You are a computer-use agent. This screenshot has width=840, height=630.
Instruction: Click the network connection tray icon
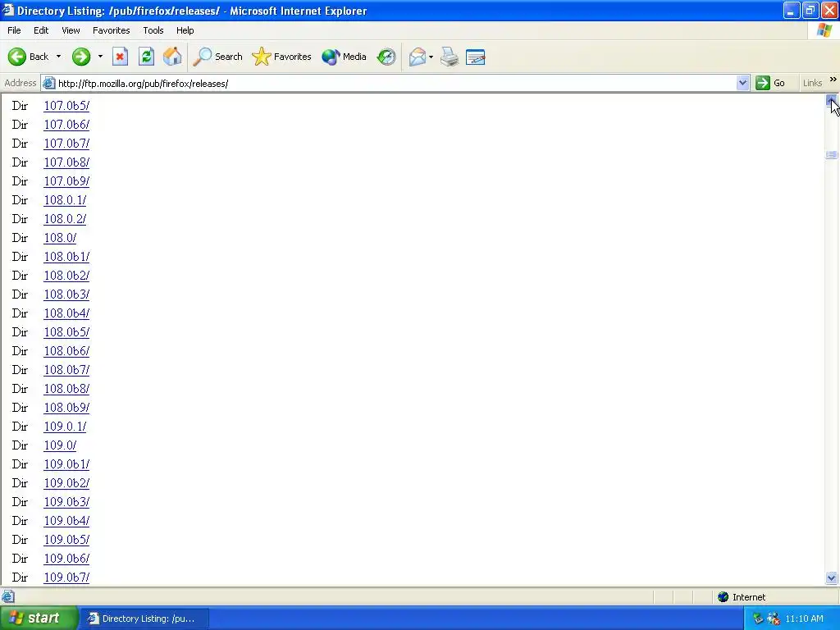pos(773,619)
